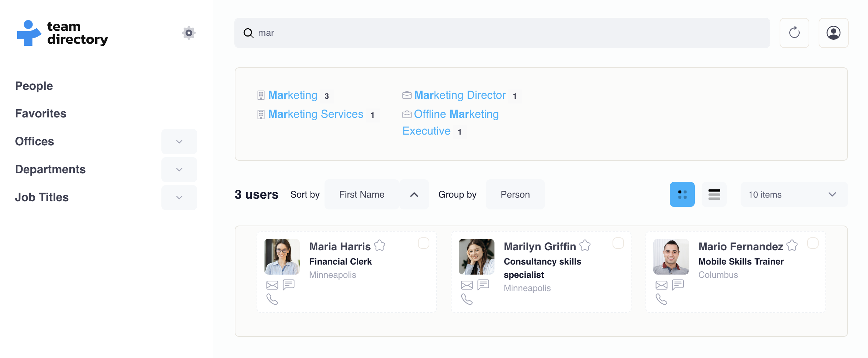Select the checkbox on Mario Fernandez card
Viewport: 868px width, 358px height.
813,243
